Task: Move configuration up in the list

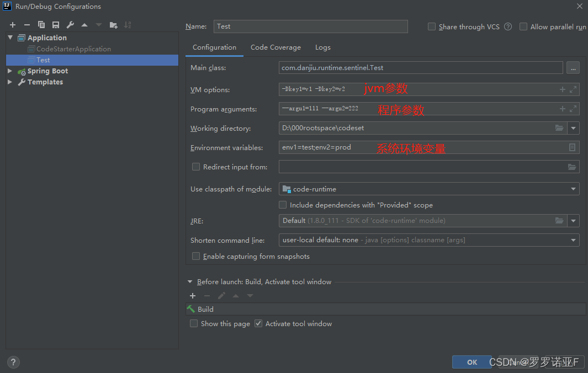Action: point(84,25)
